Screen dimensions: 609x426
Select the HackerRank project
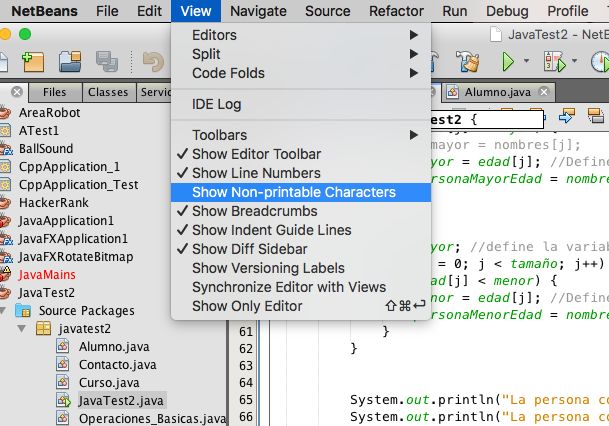(x=54, y=202)
